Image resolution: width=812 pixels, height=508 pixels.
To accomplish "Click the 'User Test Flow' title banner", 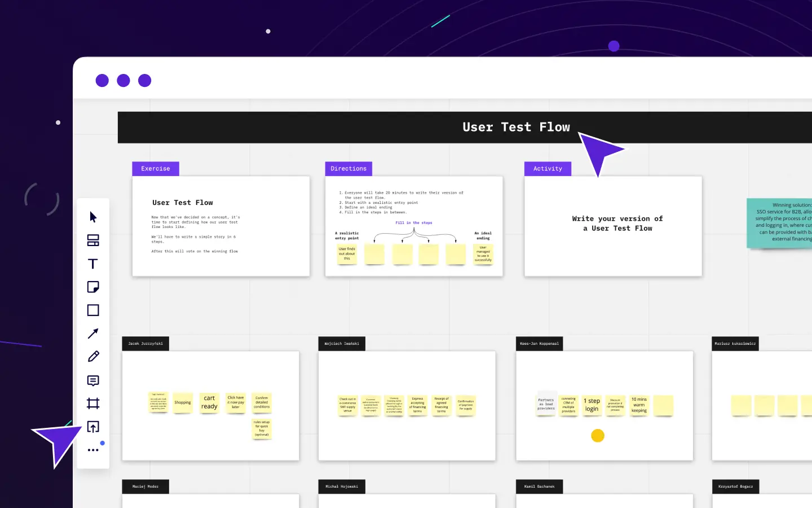I will pos(516,128).
